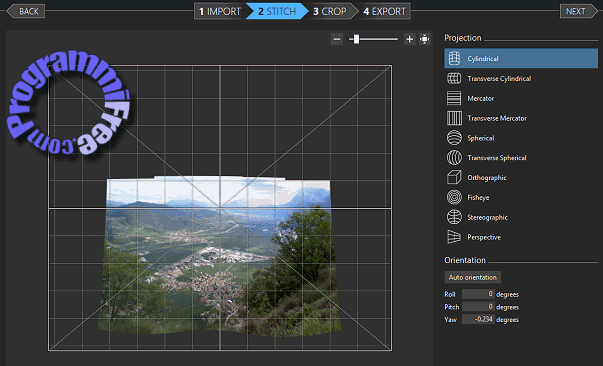603x366 pixels.
Task: Select the Perspective projection icon
Action: [454, 237]
